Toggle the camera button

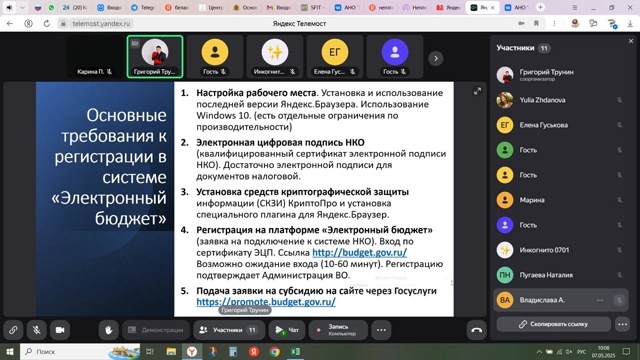pyautogui.click(x=60, y=330)
